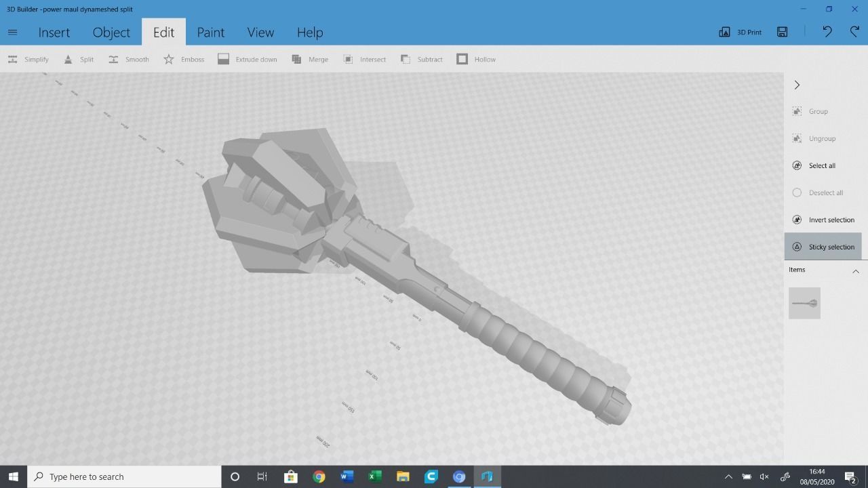Click the Subtract tool

coord(421,60)
